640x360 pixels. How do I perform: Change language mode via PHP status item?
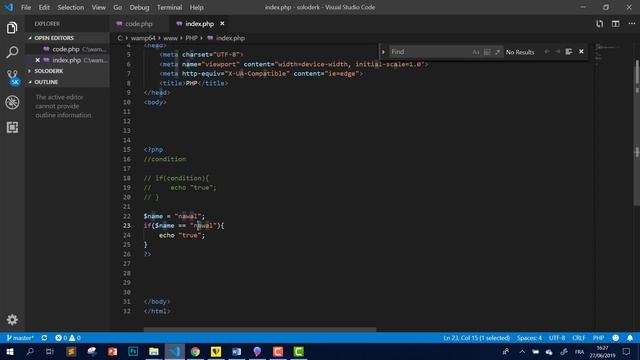598,338
